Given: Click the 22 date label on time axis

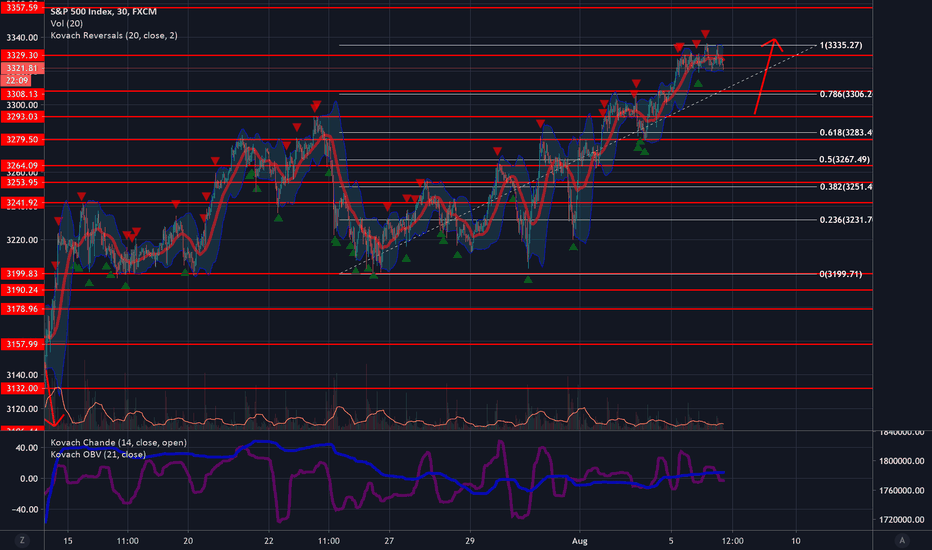Looking at the screenshot, I should tap(269, 540).
